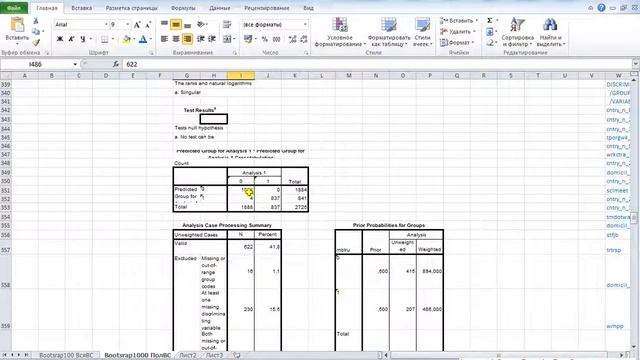Click the Формат cells button

[x=457, y=42]
